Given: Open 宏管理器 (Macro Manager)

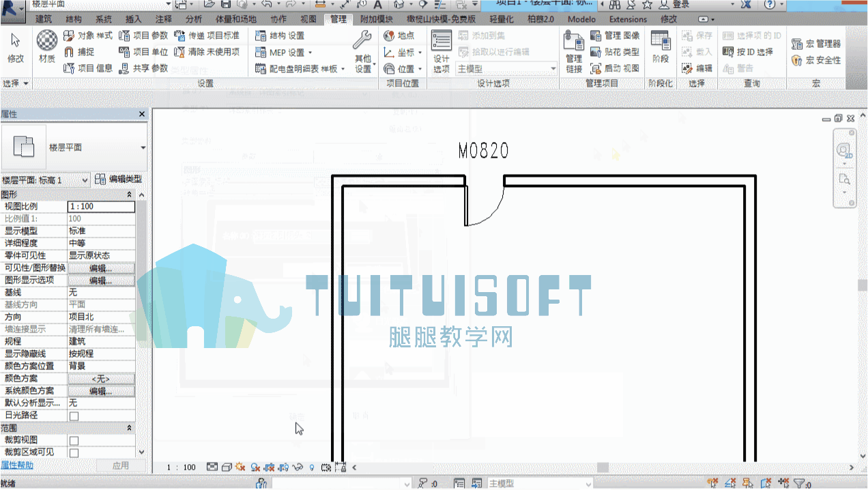Looking at the screenshot, I should (815, 44).
